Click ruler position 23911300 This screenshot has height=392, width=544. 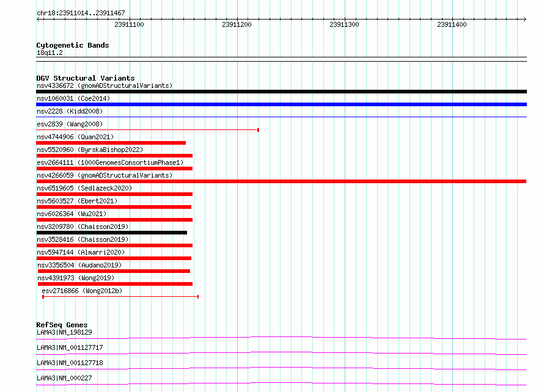344,24
